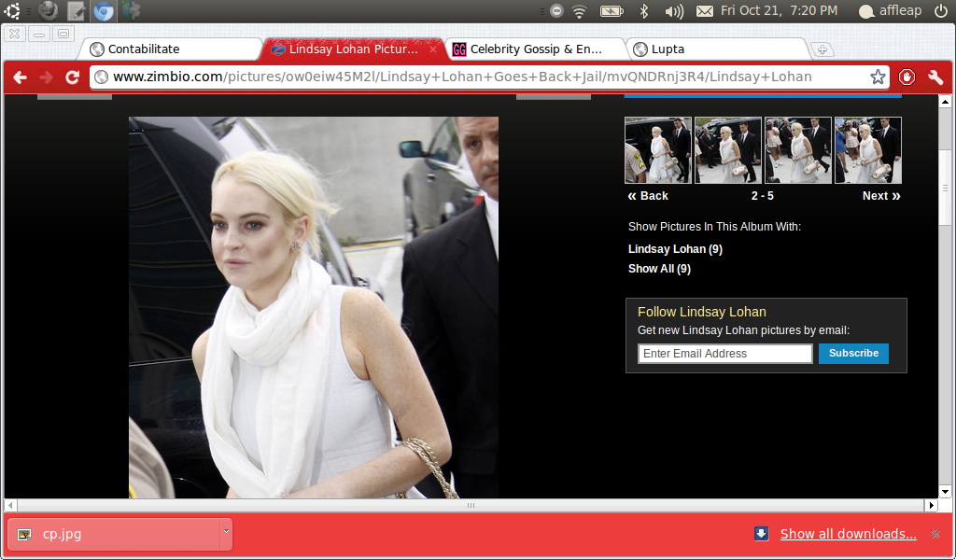Open the third album thumbnail
The image size is (956, 560).
click(798, 150)
